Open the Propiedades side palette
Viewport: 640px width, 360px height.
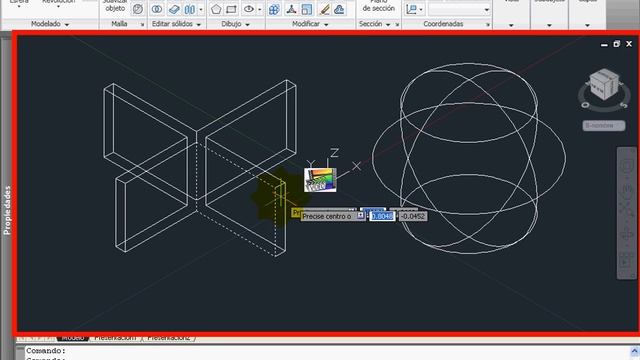pos(7,210)
